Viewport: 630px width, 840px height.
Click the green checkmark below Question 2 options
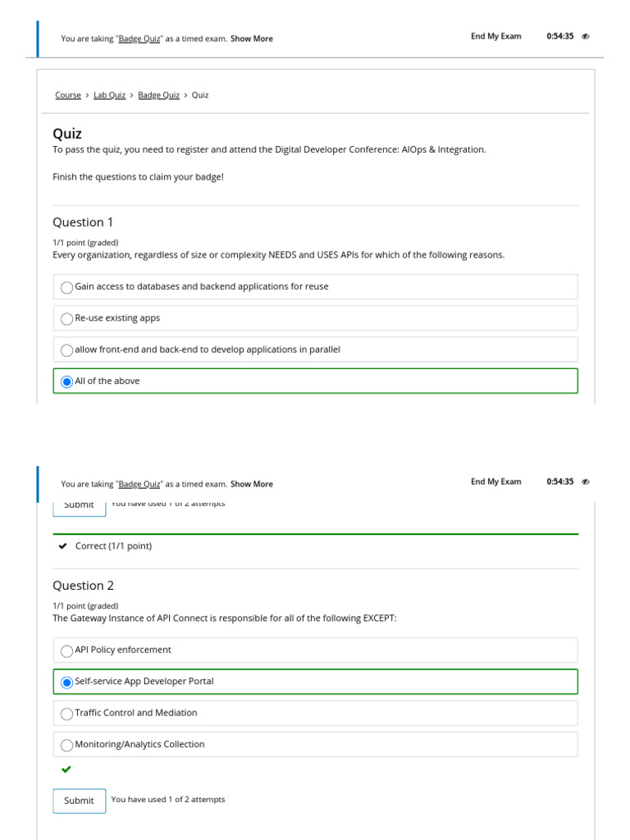[66, 769]
